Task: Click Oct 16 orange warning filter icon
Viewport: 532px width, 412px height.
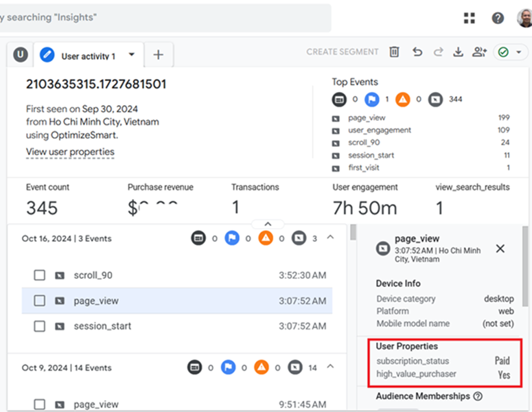Action: pyautogui.click(x=266, y=238)
